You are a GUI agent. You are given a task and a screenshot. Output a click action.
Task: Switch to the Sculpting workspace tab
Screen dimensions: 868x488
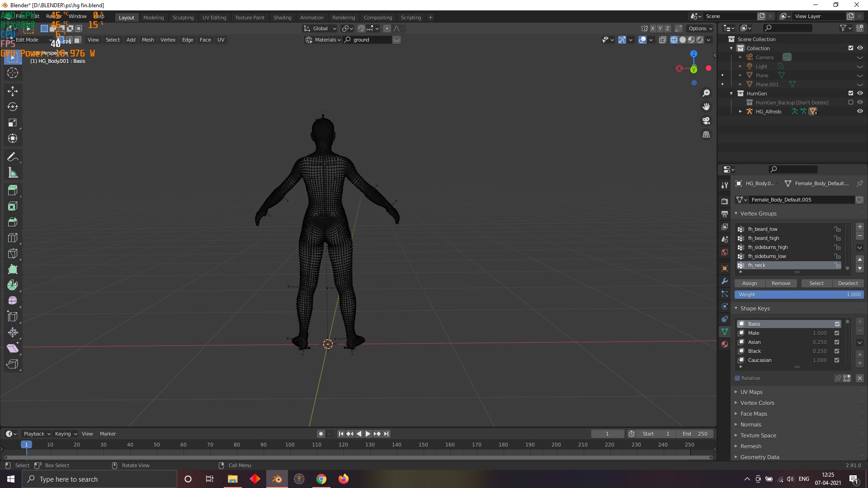coord(183,17)
